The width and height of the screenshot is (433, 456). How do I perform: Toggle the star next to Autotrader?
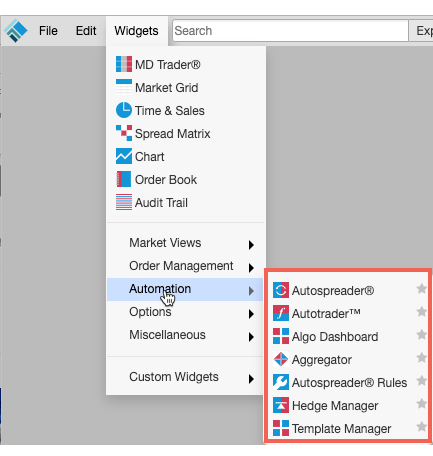coord(422,312)
